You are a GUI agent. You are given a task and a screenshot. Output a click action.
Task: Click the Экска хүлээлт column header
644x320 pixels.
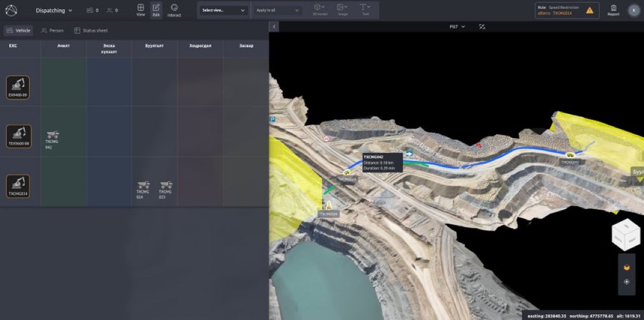coord(108,49)
